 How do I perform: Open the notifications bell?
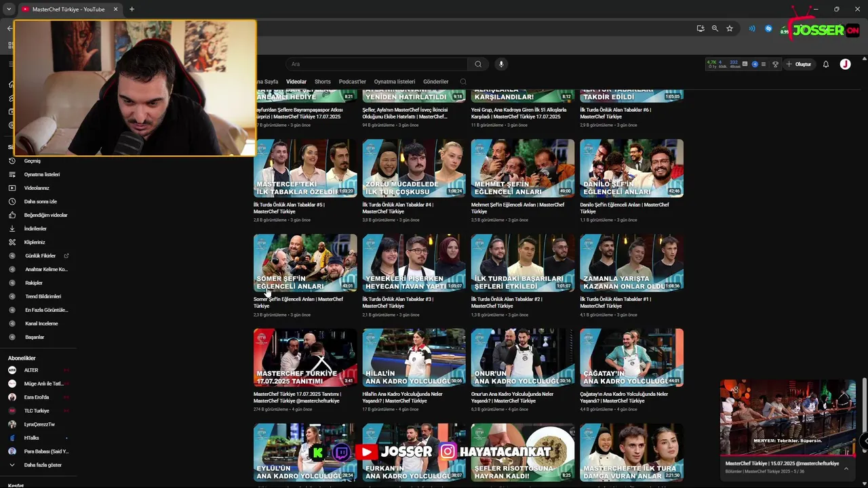click(826, 64)
